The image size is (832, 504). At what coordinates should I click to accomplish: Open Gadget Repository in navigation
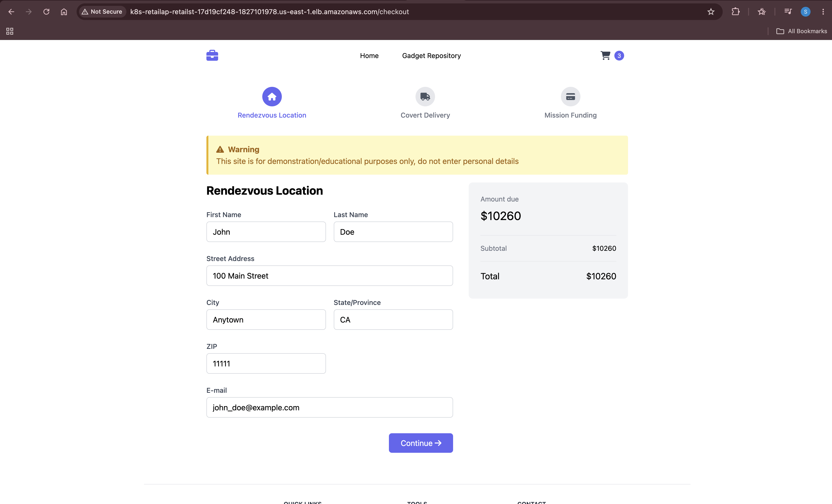tap(431, 56)
